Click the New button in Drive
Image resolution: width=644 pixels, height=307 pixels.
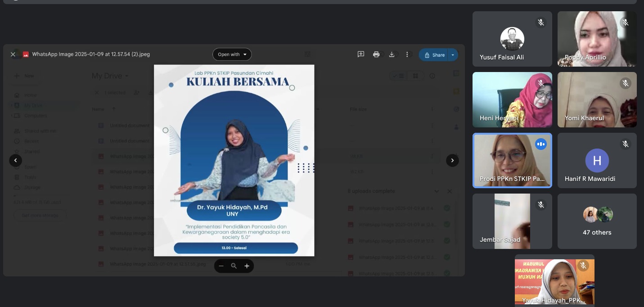24,76
